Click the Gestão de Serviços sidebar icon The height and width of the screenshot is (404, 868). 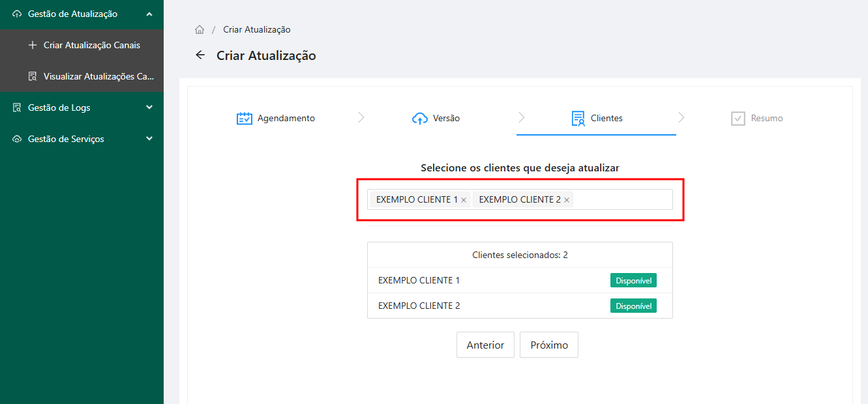pos(17,139)
